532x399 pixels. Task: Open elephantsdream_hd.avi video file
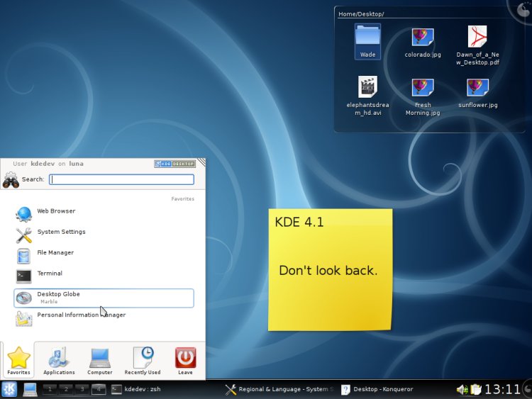coord(367,95)
